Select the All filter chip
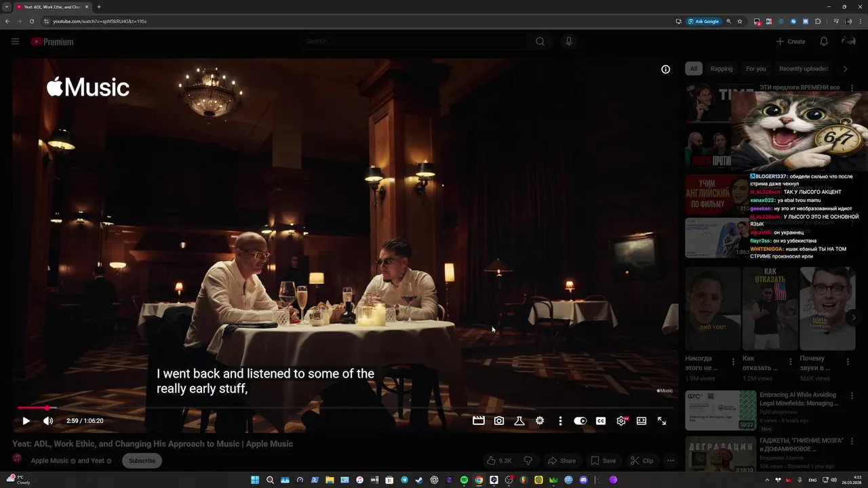The image size is (868, 488). click(694, 68)
